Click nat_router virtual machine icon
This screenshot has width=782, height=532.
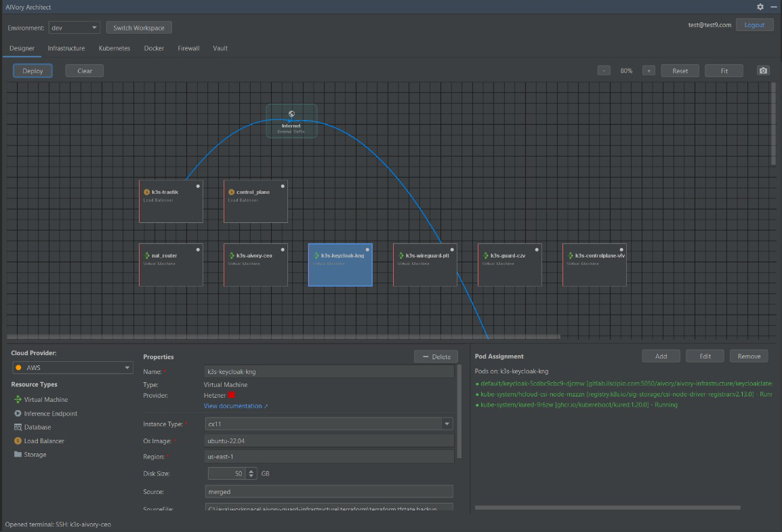[x=146, y=255]
